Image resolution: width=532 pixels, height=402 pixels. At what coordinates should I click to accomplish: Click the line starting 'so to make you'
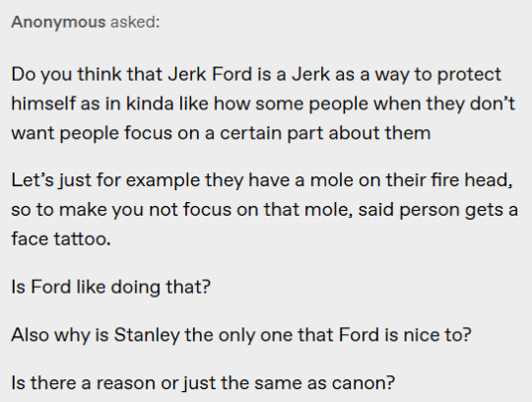click(x=265, y=209)
